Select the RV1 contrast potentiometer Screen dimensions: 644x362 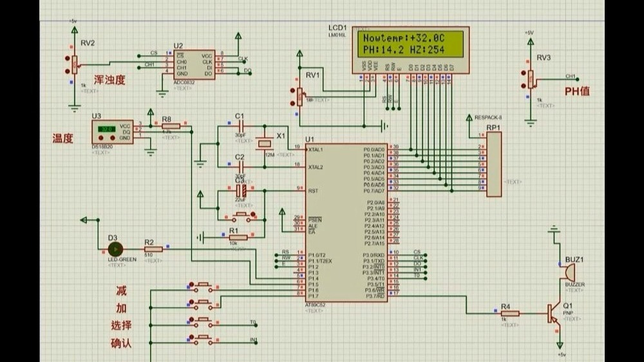[299, 97]
